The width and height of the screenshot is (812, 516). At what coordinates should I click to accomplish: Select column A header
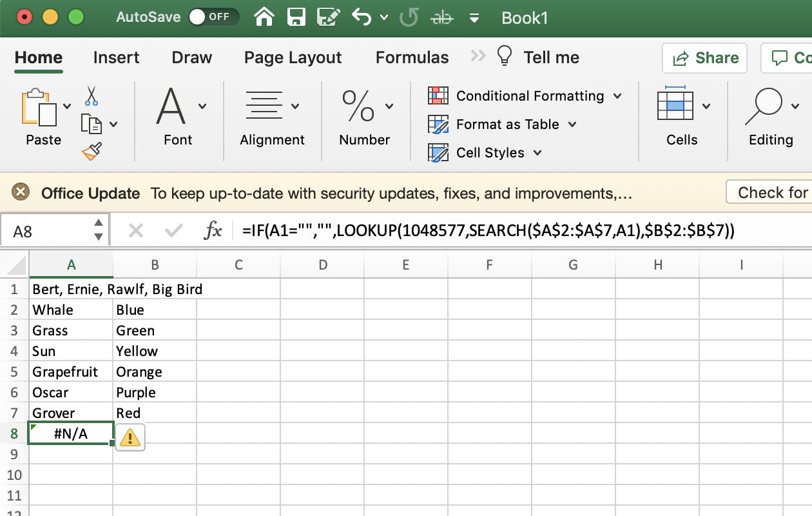click(71, 264)
